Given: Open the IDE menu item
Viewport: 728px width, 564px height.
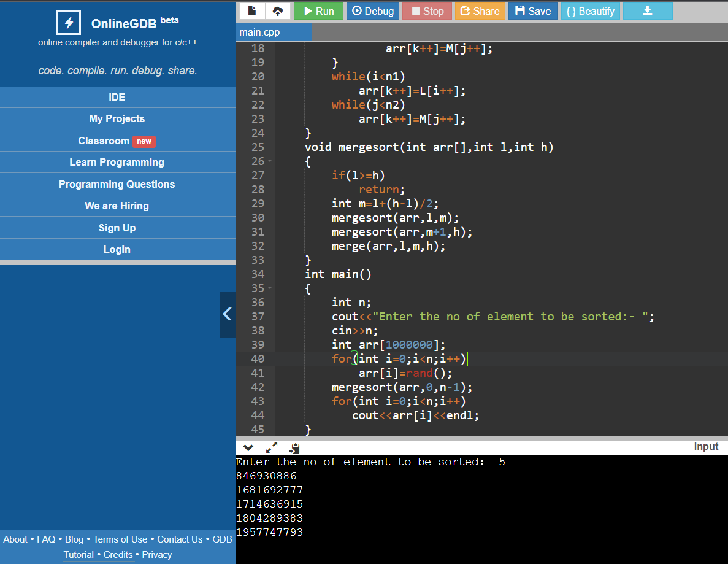Looking at the screenshot, I should point(117,97).
